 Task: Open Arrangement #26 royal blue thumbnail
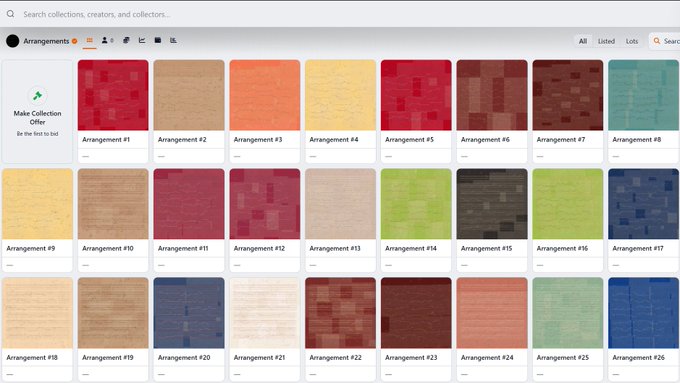(644, 313)
